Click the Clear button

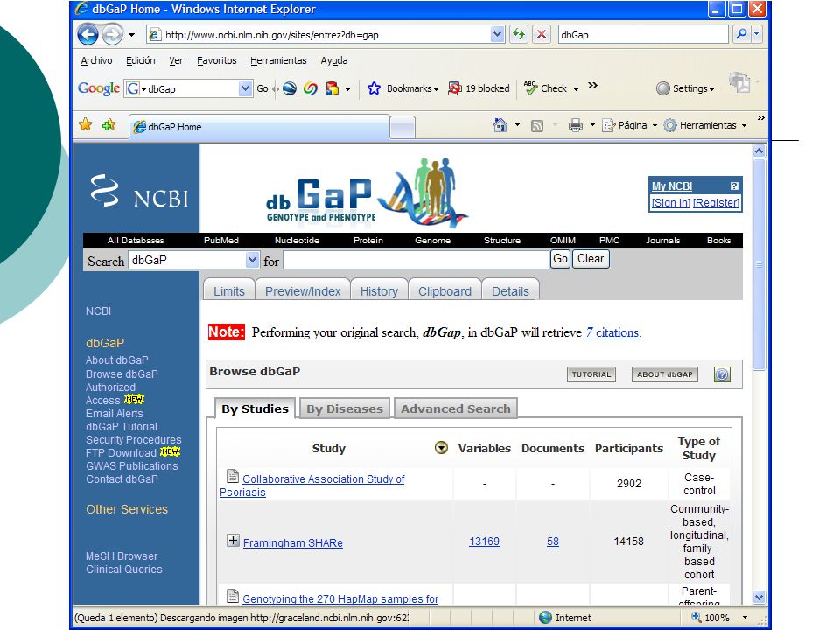(591, 259)
